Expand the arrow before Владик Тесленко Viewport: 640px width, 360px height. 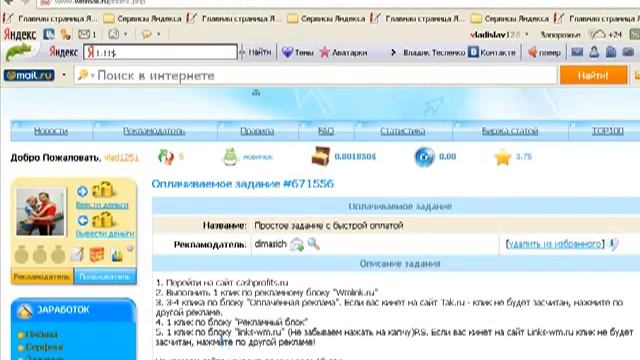point(393,52)
